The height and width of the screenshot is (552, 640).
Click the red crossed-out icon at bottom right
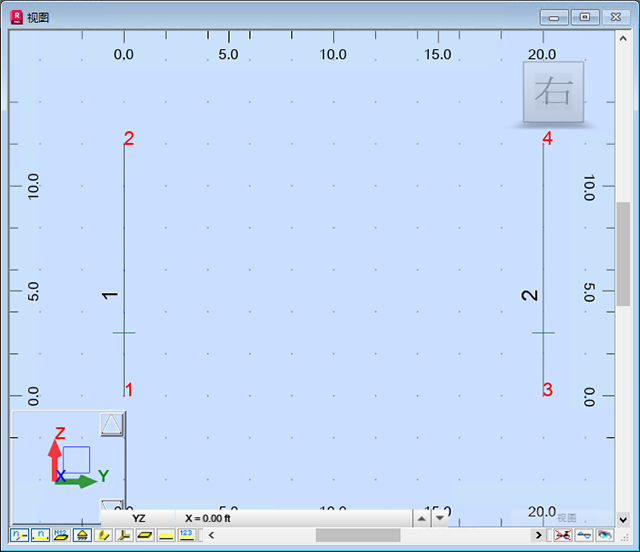click(x=563, y=536)
